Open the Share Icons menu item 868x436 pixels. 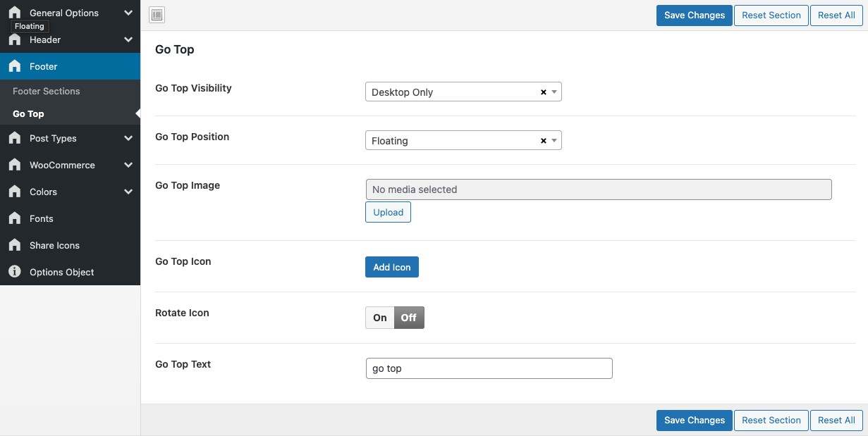(x=71, y=245)
